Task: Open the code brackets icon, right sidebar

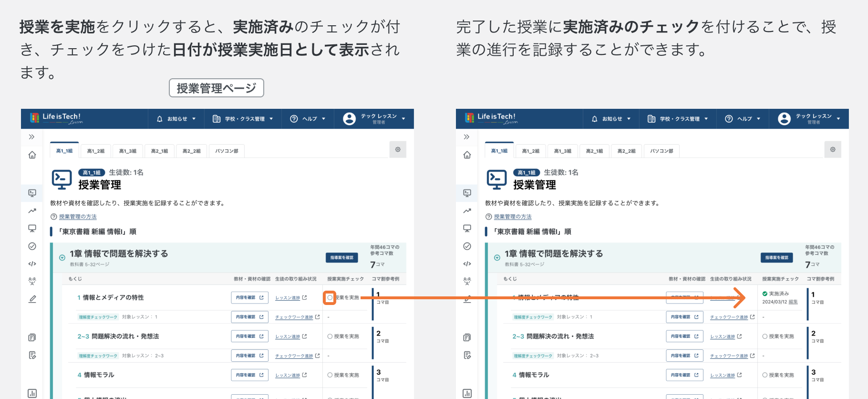Action: pos(467,263)
